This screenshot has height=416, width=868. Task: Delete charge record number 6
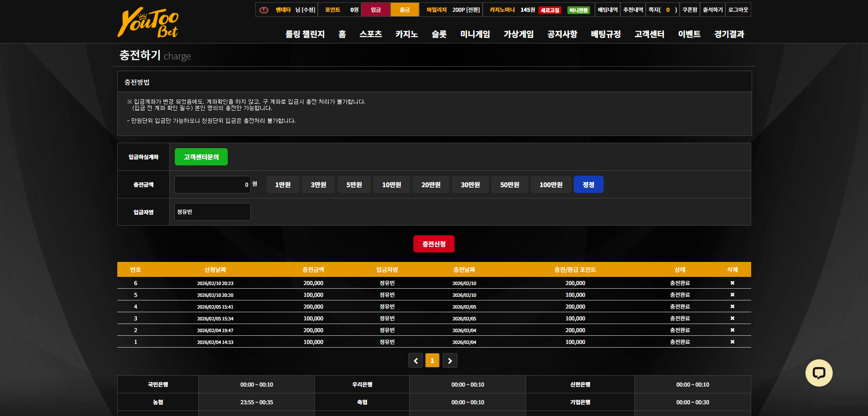(732, 283)
